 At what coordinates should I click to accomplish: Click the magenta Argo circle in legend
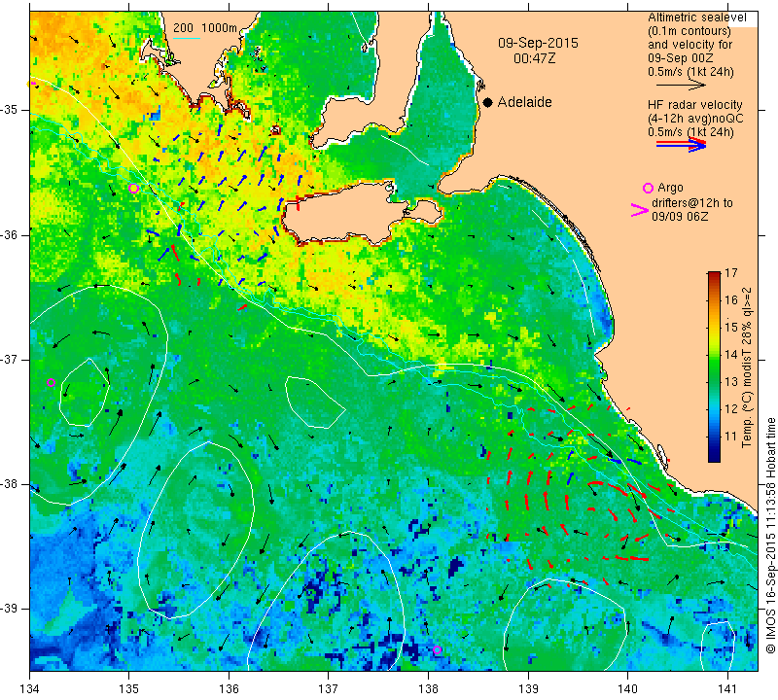[x=648, y=188]
